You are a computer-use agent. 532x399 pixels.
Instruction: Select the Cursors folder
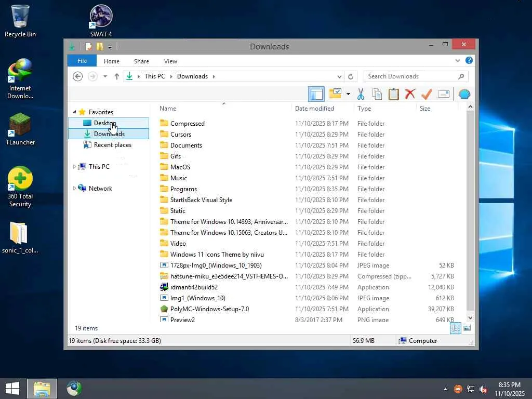[181, 135]
